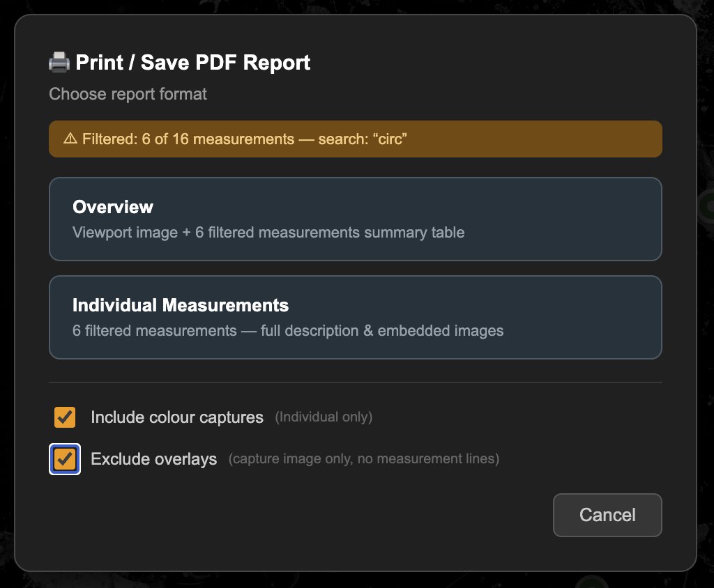Click the warning triangle icon in the filter banner
This screenshot has height=588, width=714.
pos(70,139)
